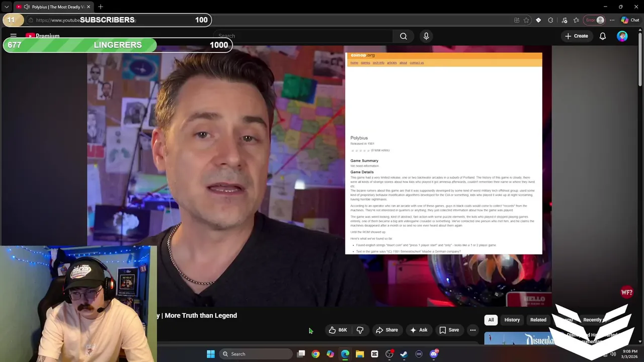Open the YouTube hamburger guide menu
Image resolution: width=644 pixels, height=362 pixels.
(14, 36)
